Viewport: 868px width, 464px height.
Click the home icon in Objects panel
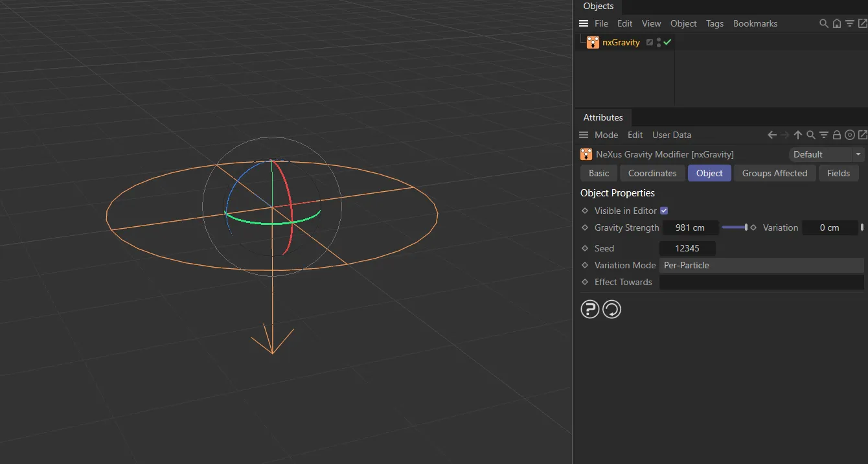tap(836, 23)
